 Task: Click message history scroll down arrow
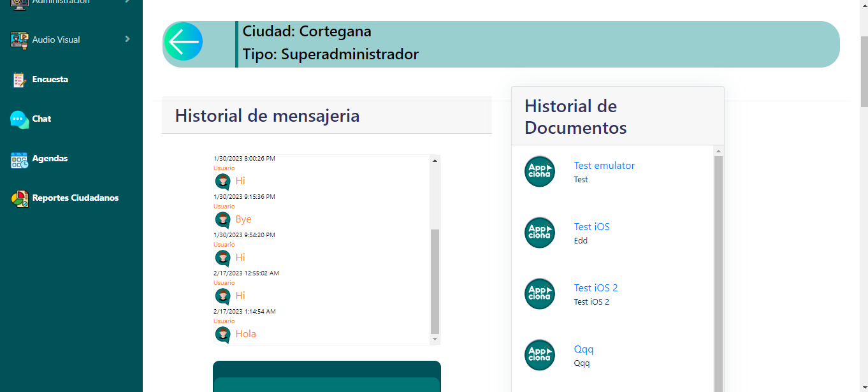(x=435, y=339)
